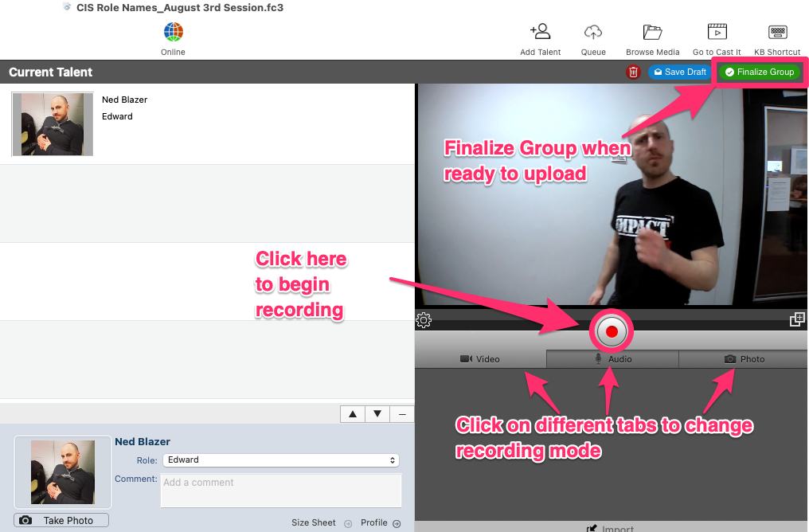This screenshot has height=532, width=809.
Task: Open Add Talent from the toolbar
Action: pyautogui.click(x=541, y=33)
